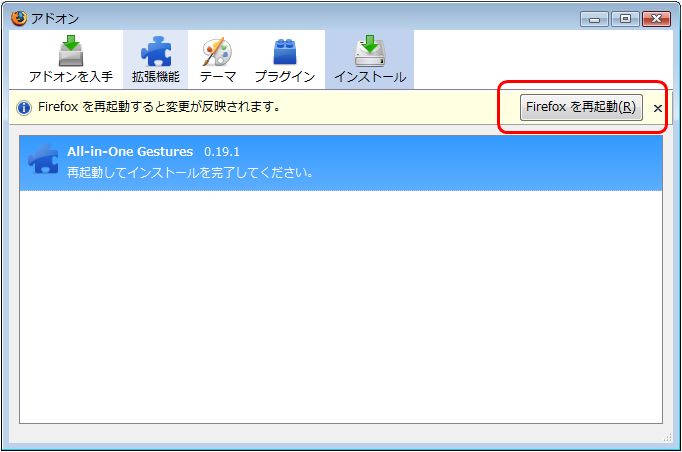
Task: Switch to the インストール (Install) tab
Action: tap(370, 60)
